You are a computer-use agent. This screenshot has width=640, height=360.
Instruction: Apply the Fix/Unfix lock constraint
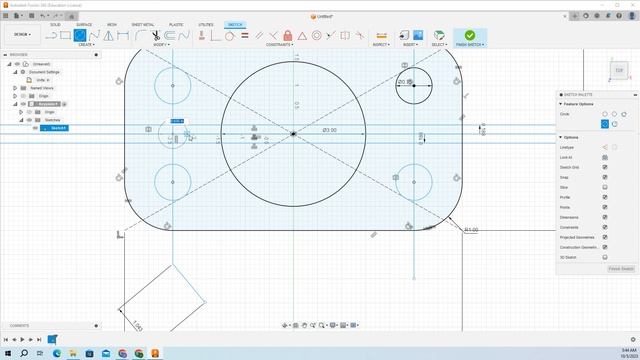pyautogui.click(x=288, y=36)
